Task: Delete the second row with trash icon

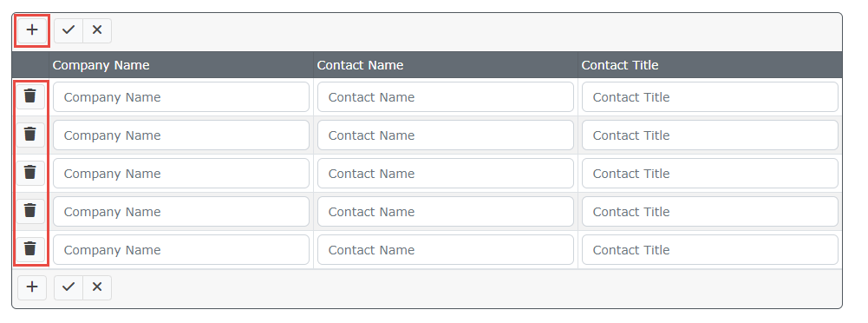Action: [30, 135]
